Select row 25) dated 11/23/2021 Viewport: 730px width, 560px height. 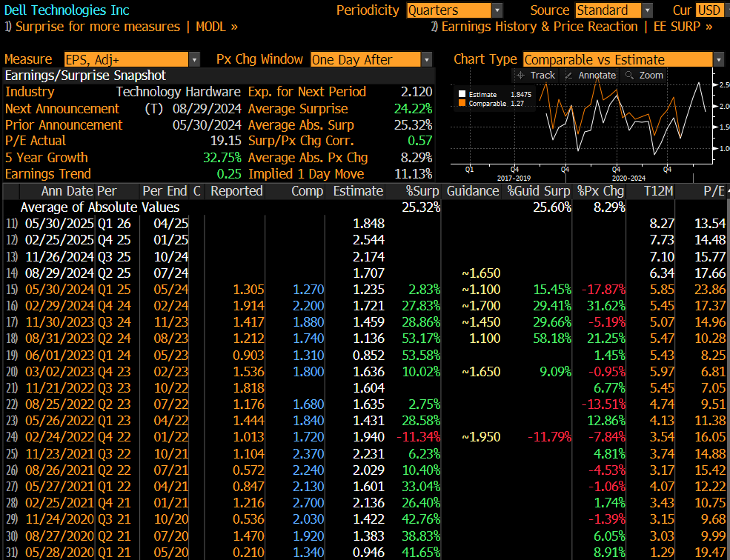pyautogui.click(x=365, y=453)
